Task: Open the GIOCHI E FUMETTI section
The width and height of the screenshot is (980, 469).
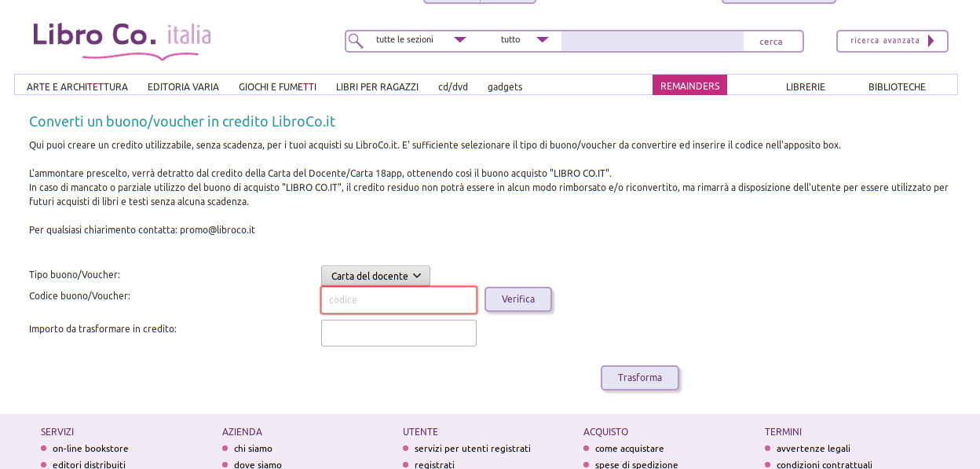Action: tap(277, 87)
